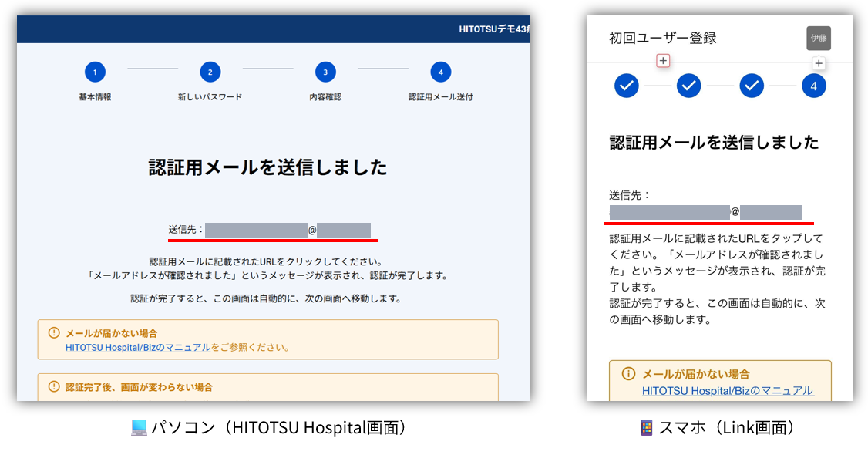868x455 pixels.
Task: Click the masked 送信先 email address on PC
Action: pyautogui.click(x=288, y=230)
